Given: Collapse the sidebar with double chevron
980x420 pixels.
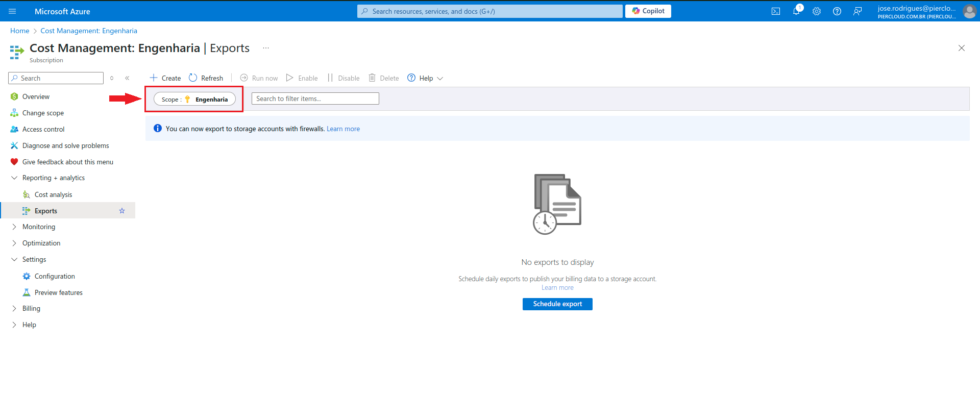Looking at the screenshot, I should pyautogui.click(x=127, y=78).
